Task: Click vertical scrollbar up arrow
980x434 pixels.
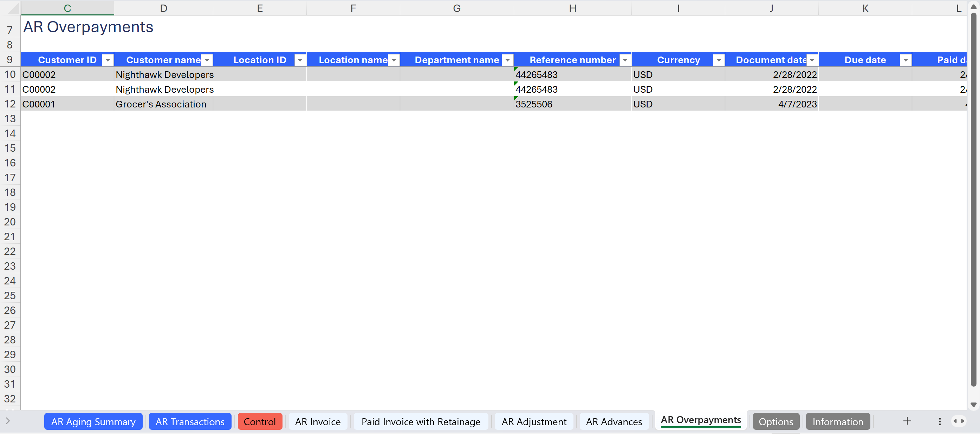Action: click(x=974, y=7)
